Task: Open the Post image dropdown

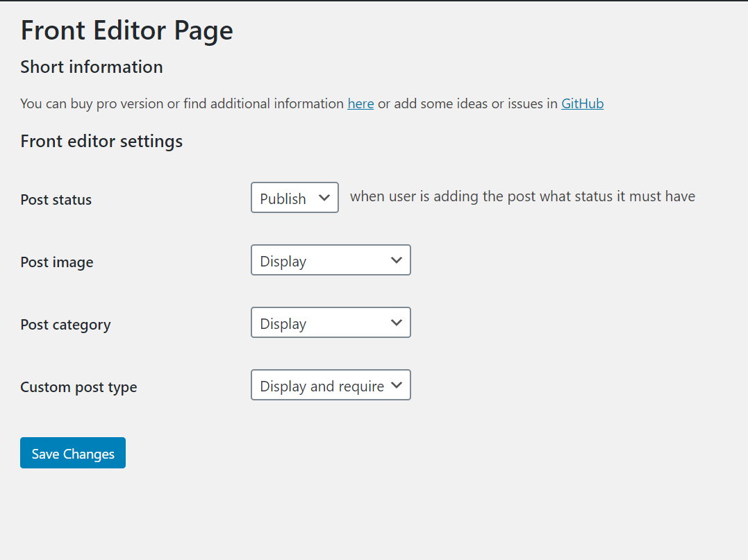Action: click(331, 260)
